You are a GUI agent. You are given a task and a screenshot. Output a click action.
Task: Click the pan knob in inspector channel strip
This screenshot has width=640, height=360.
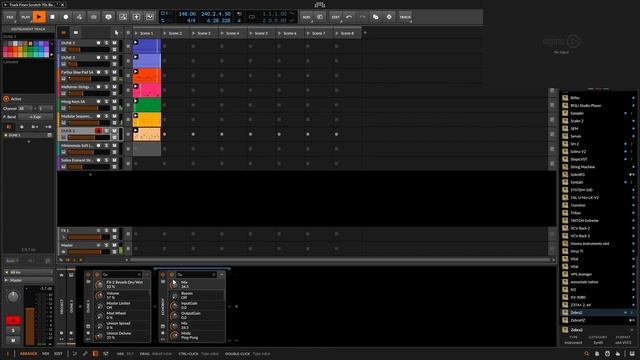tap(13, 296)
